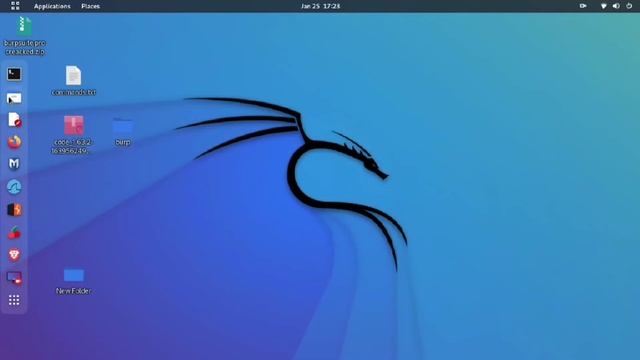Open the power menu icon
The image size is (640, 360).
629,6
